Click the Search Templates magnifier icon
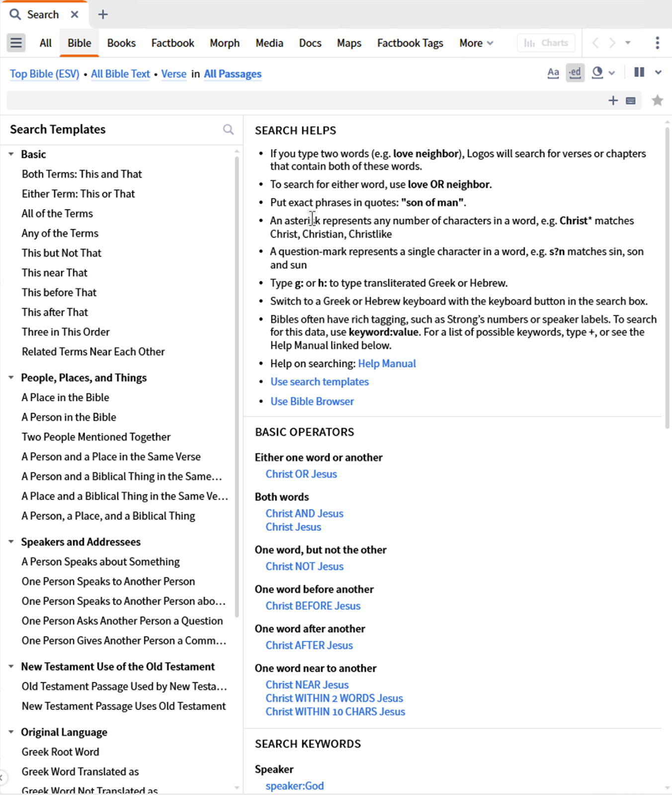 (228, 130)
